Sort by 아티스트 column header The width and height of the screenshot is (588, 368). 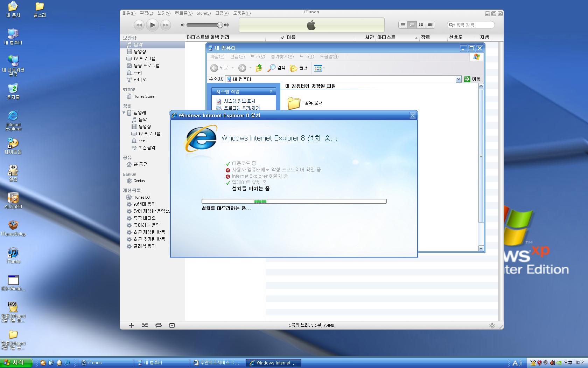pyautogui.click(x=397, y=38)
